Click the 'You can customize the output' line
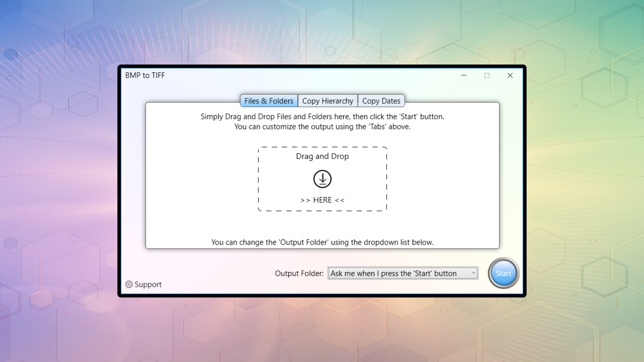The image size is (644, 362). click(x=322, y=127)
